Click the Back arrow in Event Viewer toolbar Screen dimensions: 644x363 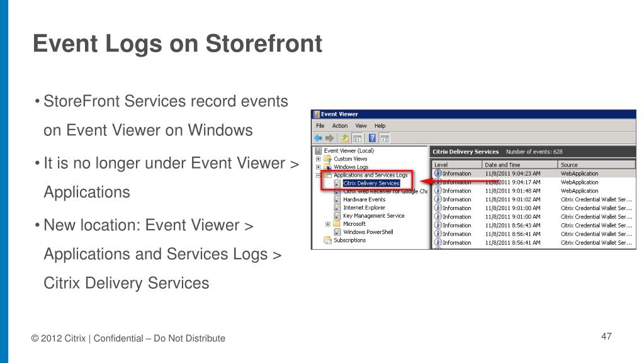(318, 138)
